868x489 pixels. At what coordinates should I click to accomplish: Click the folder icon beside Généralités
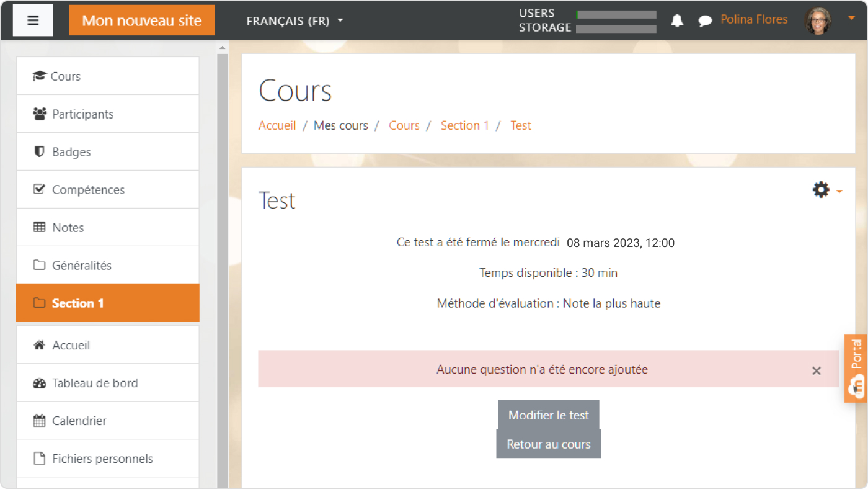pyautogui.click(x=39, y=265)
